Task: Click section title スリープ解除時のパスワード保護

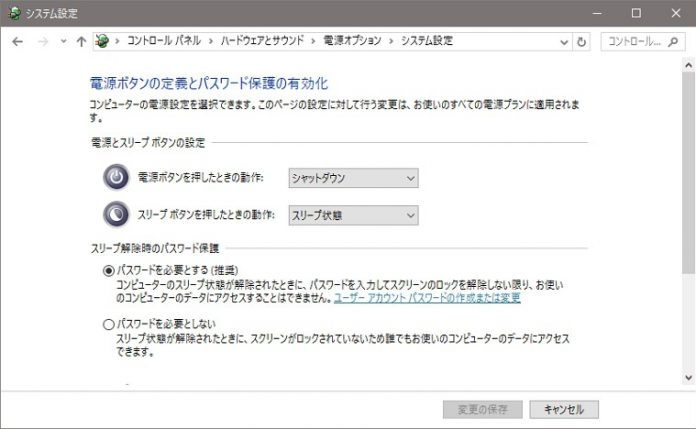Action: 155,248
